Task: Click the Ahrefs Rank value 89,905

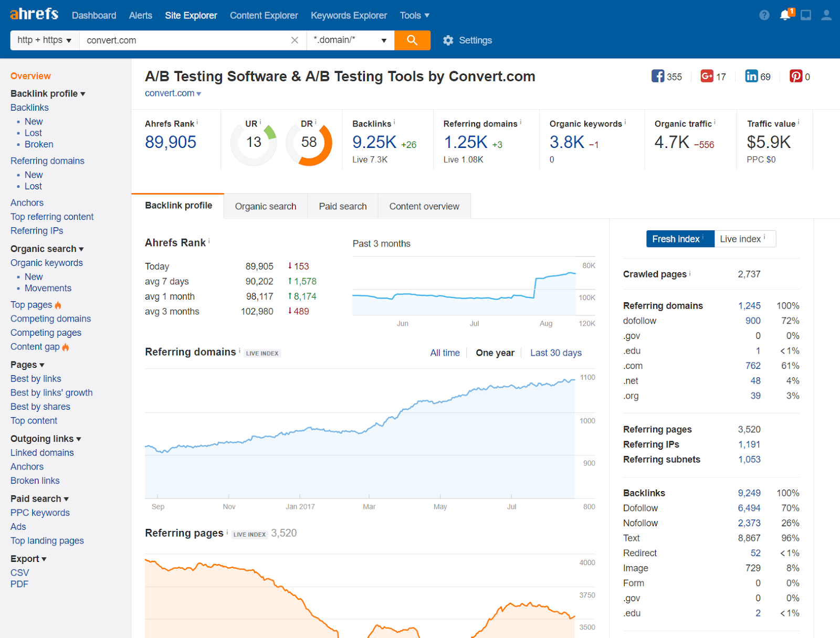Action: [171, 142]
